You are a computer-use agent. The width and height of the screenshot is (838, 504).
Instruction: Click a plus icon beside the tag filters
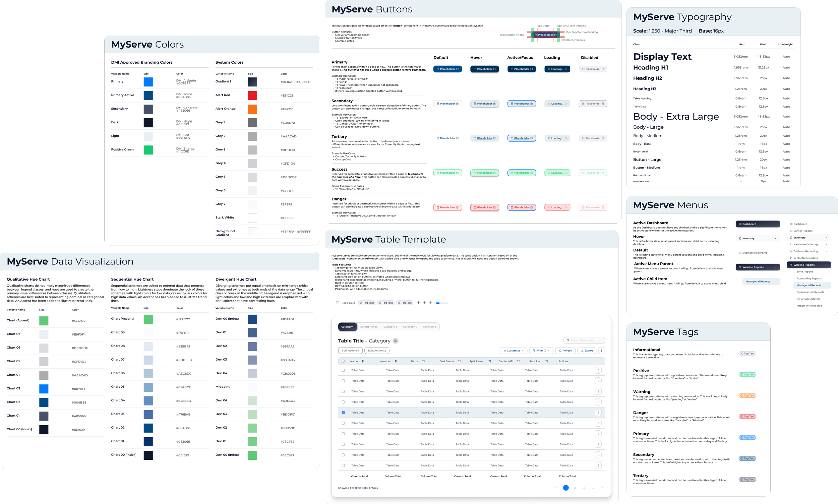point(418,303)
